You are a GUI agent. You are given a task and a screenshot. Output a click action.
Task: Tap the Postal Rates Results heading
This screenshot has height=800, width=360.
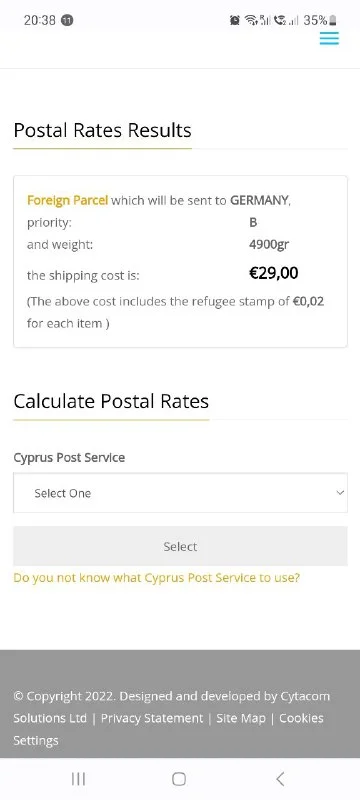tap(102, 130)
